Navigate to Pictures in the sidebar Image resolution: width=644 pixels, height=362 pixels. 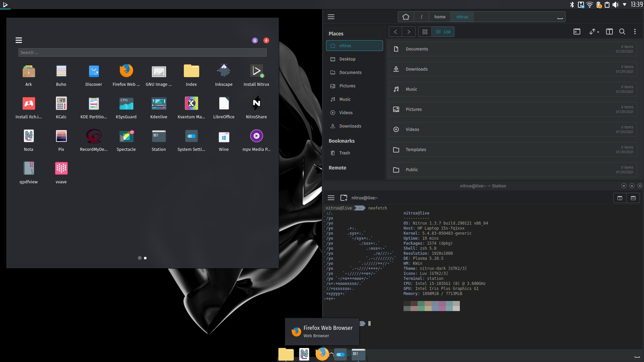click(x=347, y=86)
